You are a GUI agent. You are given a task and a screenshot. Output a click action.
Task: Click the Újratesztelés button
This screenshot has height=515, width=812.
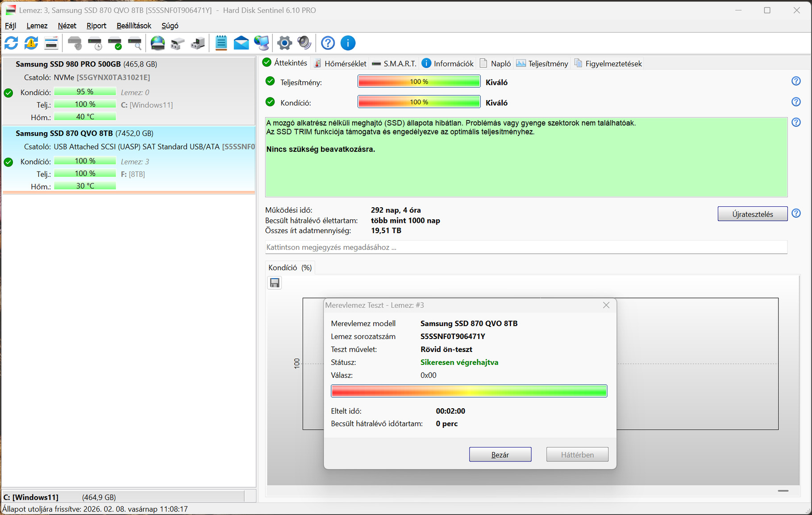click(753, 214)
